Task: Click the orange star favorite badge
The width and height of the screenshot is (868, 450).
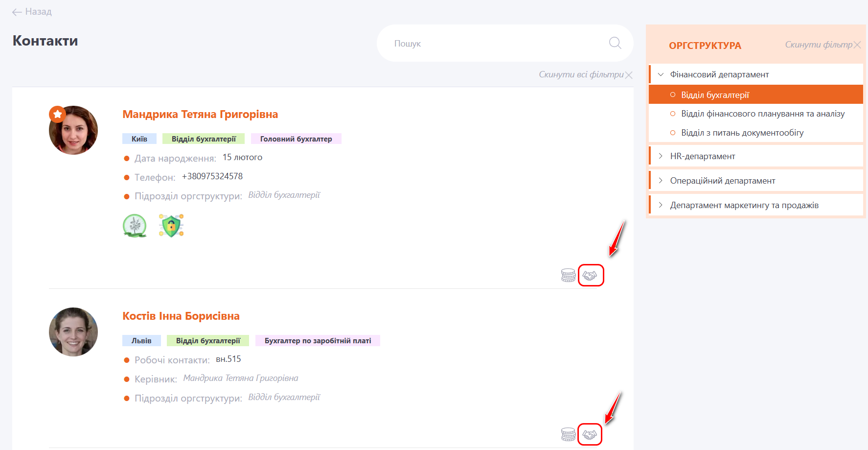Action: pyautogui.click(x=57, y=114)
